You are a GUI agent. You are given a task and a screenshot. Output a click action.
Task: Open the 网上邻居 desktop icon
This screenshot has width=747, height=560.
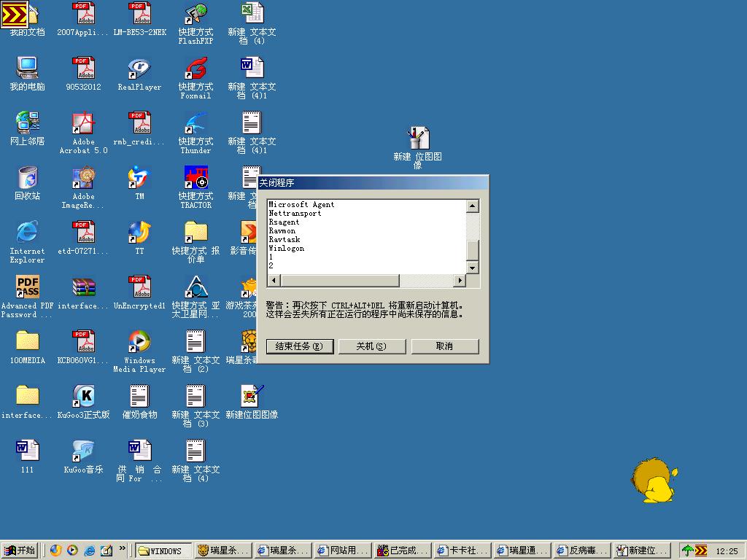pyautogui.click(x=27, y=128)
